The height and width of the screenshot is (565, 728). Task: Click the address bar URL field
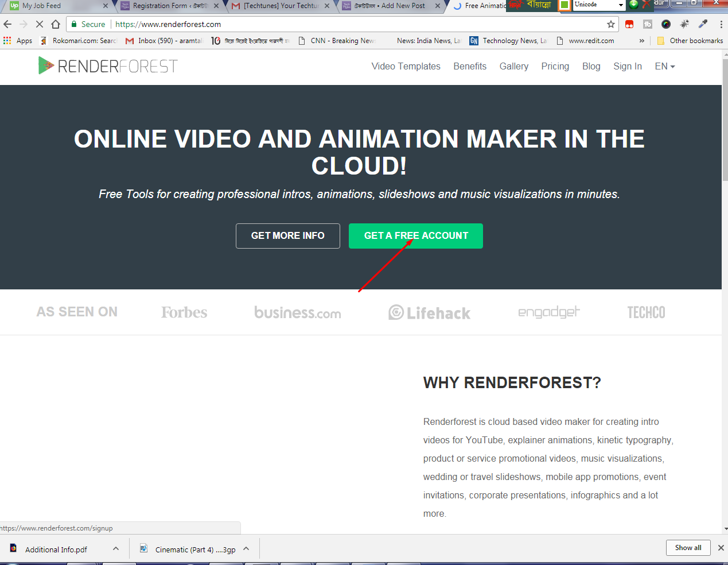[x=344, y=24]
